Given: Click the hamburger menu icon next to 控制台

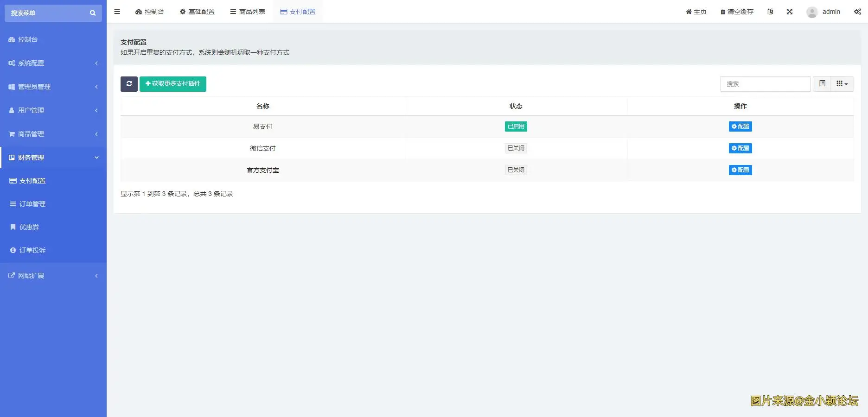Looking at the screenshot, I should pyautogui.click(x=117, y=11).
